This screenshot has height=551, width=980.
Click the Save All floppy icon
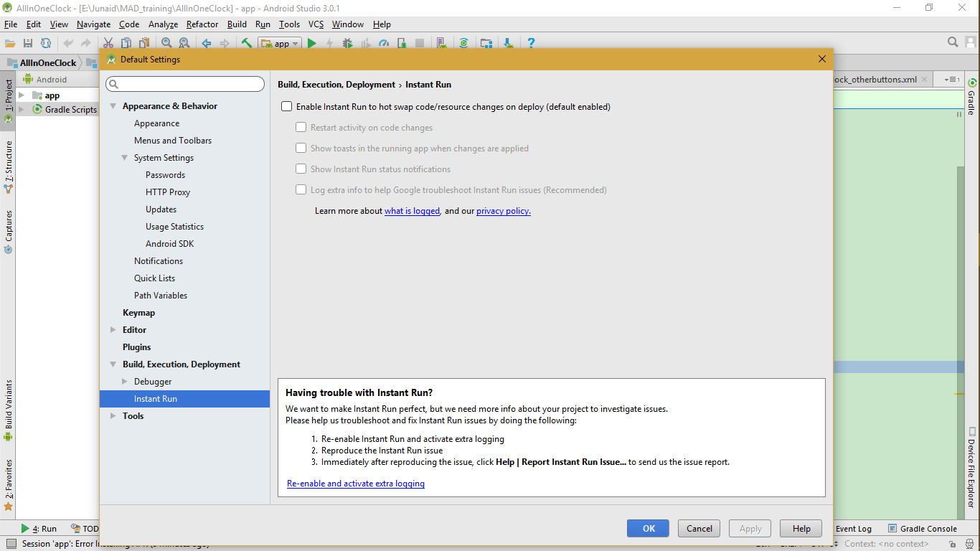(x=28, y=43)
